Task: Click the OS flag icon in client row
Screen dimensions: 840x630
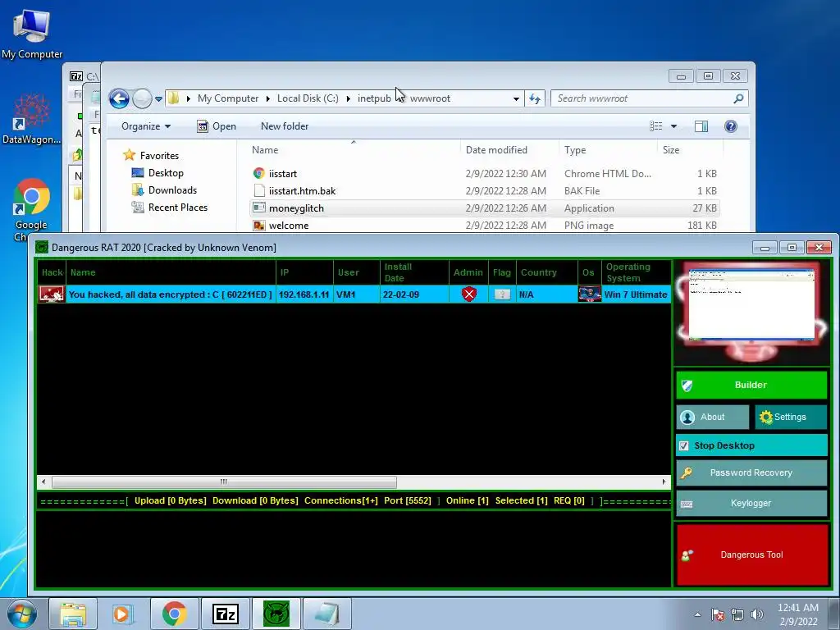Action: (x=589, y=294)
